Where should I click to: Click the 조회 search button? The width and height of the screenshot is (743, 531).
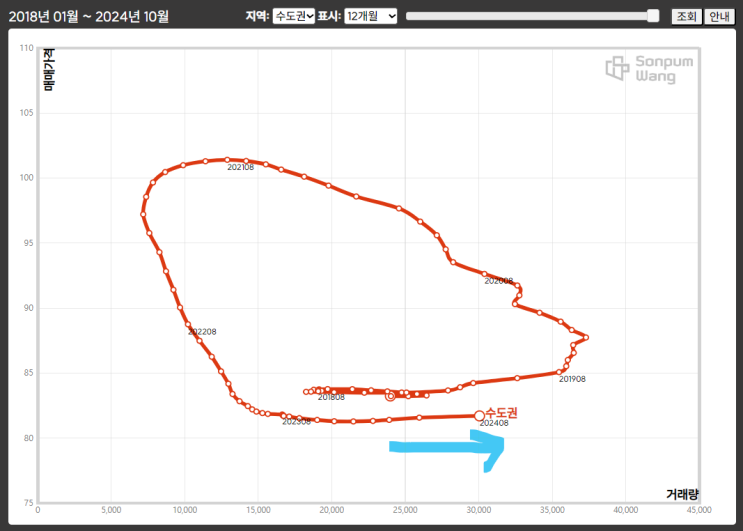(x=686, y=17)
